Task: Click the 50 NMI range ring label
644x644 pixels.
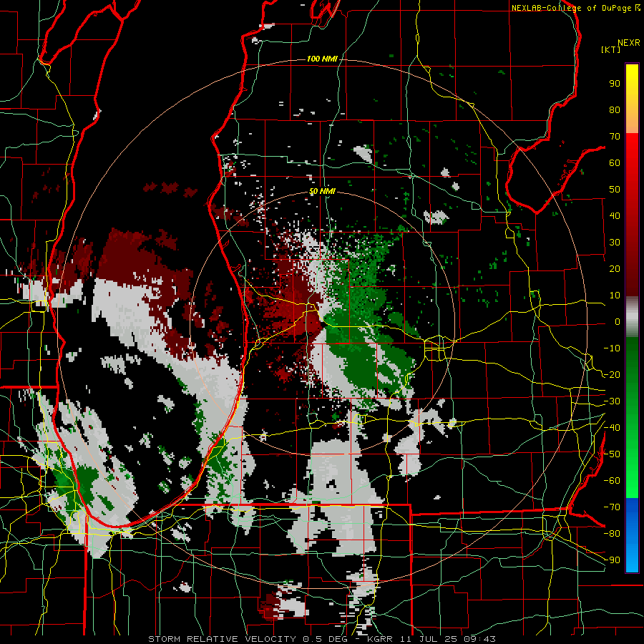Action: 322,191
